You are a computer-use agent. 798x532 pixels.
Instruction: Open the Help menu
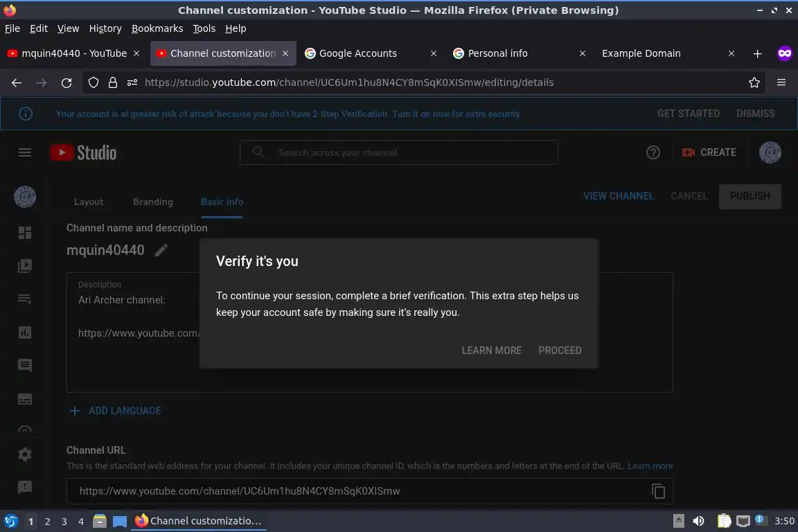coord(236,28)
